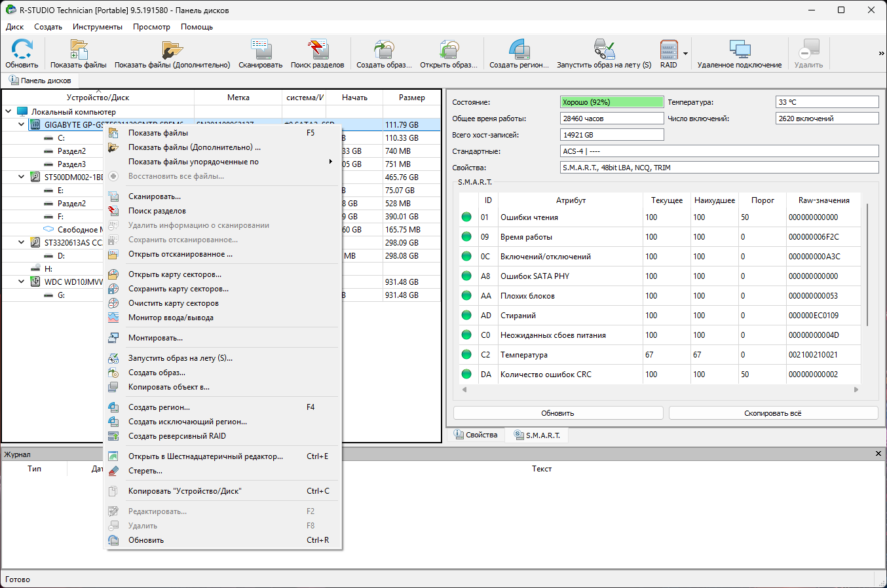Choose Открыть отсканированное... context entry
Viewport: 887px width, 588px height.
pos(223,254)
